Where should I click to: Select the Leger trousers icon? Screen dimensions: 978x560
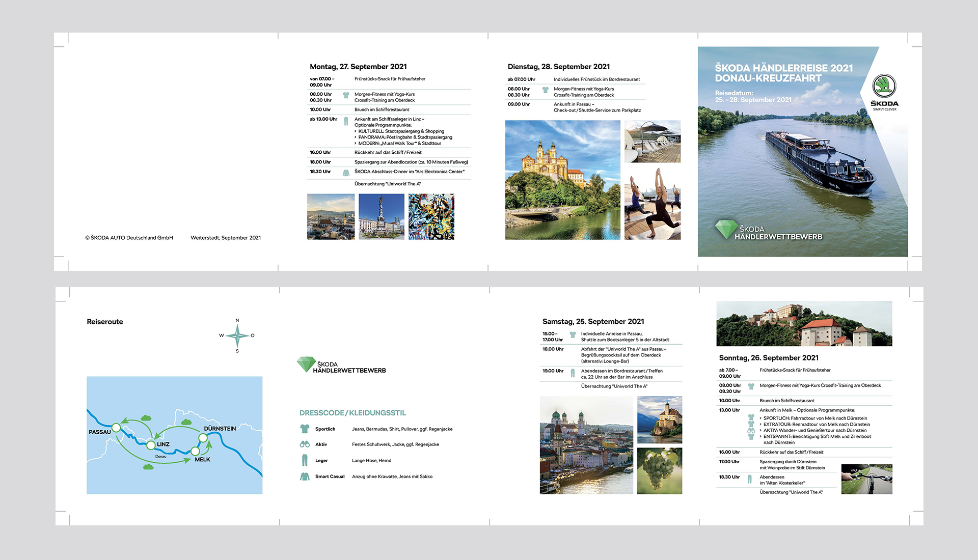(x=305, y=460)
